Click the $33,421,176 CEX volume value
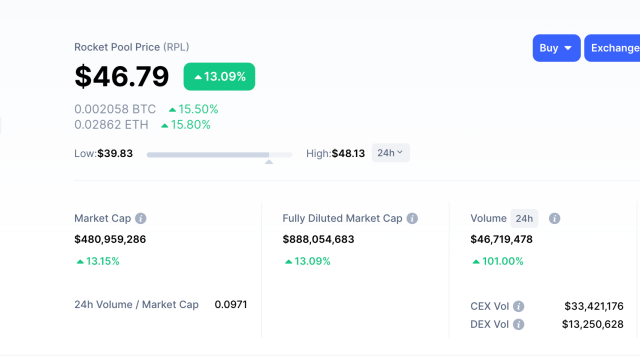The width and height of the screenshot is (640, 360). tap(594, 306)
